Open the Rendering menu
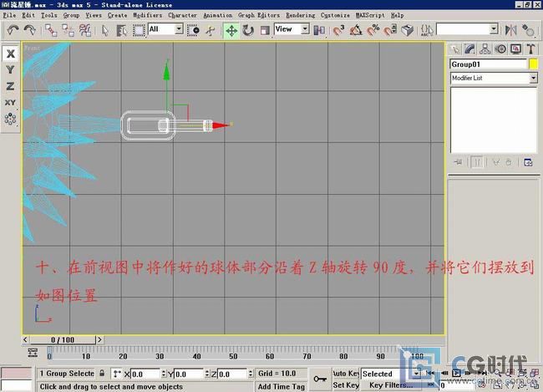Screen dimensions: 543x392 tap(301, 15)
